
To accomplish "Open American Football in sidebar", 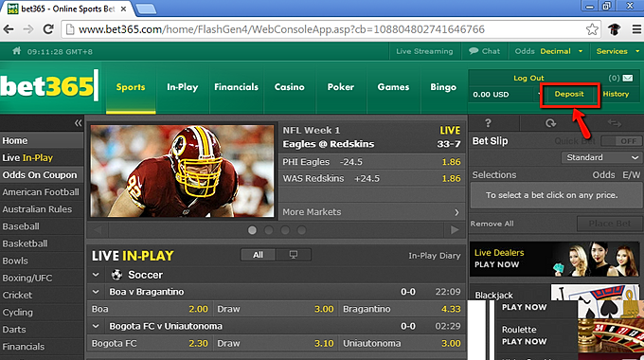I will [41, 192].
